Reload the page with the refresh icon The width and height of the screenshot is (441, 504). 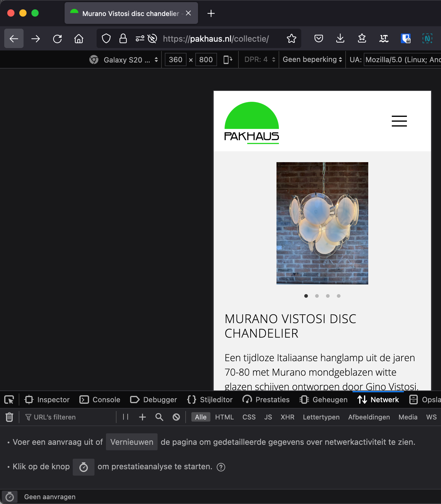tap(57, 39)
